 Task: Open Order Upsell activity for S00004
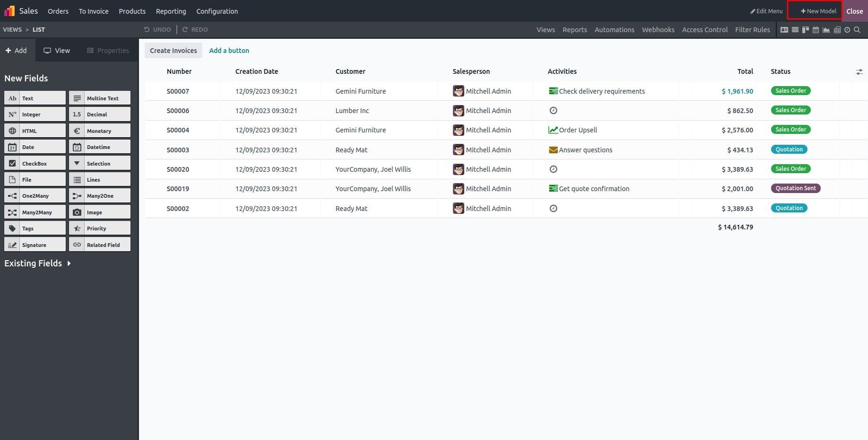573,130
